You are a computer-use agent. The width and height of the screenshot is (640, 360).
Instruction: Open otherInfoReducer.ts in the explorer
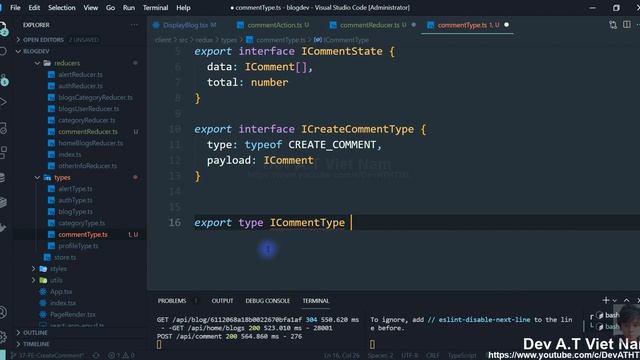(87, 166)
